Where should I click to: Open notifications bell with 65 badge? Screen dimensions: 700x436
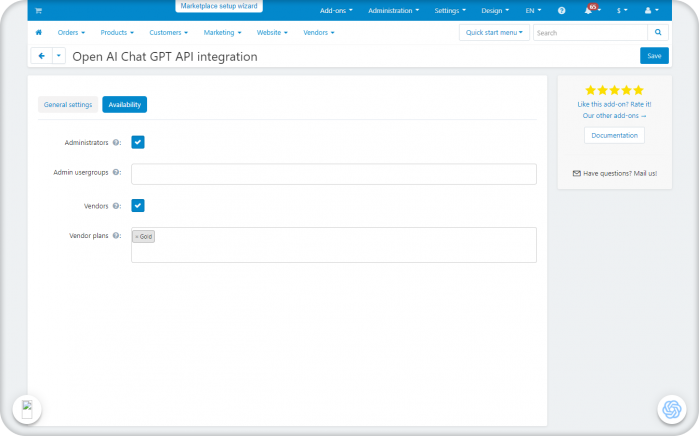pyautogui.click(x=592, y=9)
